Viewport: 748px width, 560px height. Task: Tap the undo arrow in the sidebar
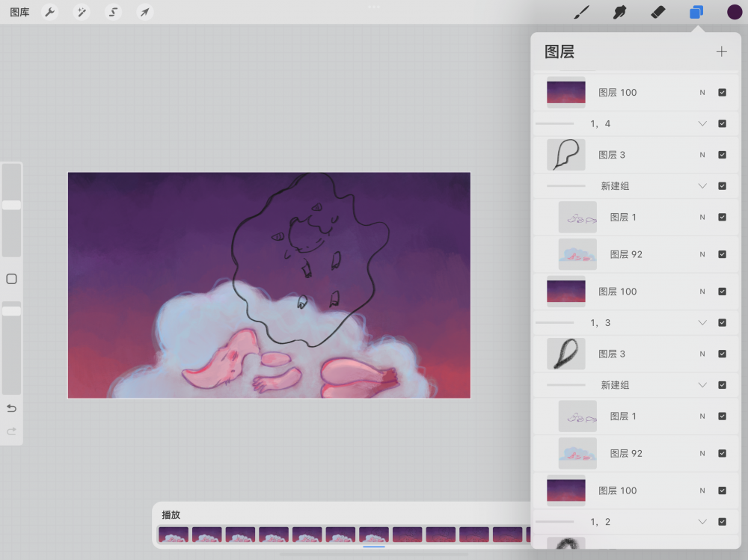point(11,408)
